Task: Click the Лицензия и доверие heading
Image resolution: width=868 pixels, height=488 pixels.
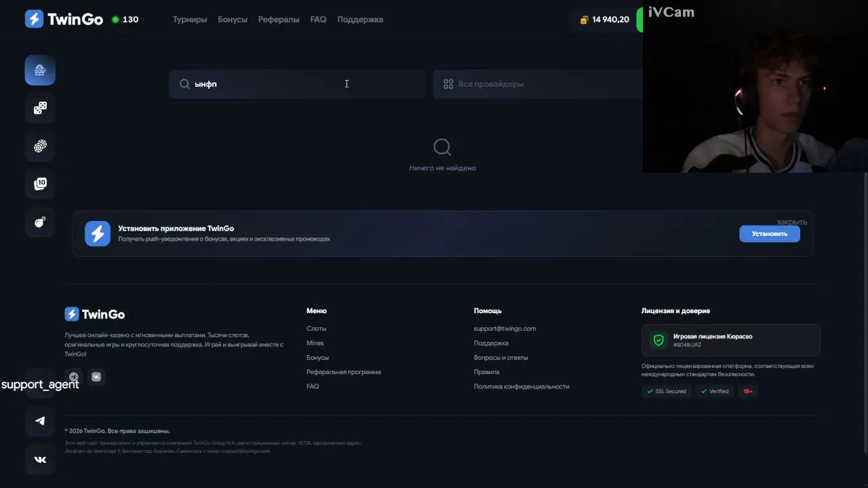Action: pyautogui.click(x=675, y=311)
